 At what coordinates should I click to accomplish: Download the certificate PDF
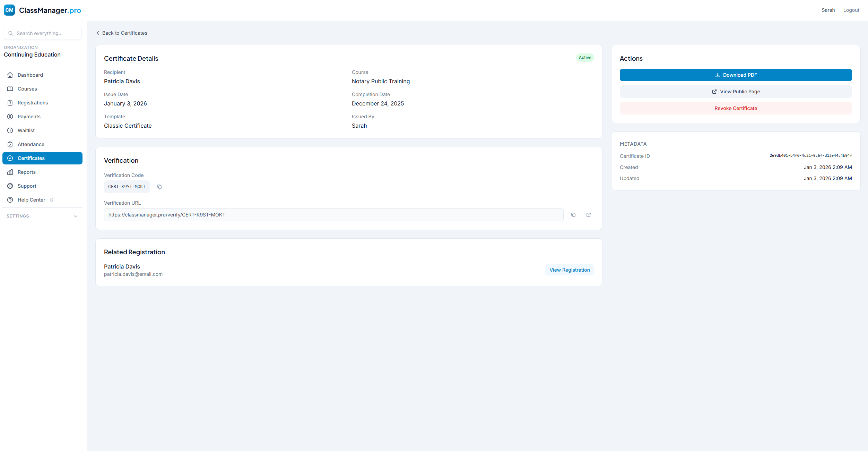point(736,75)
